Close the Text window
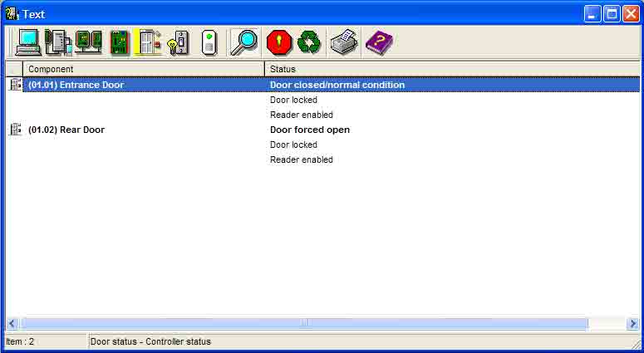The width and height of the screenshot is (644, 353). tap(631, 14)
